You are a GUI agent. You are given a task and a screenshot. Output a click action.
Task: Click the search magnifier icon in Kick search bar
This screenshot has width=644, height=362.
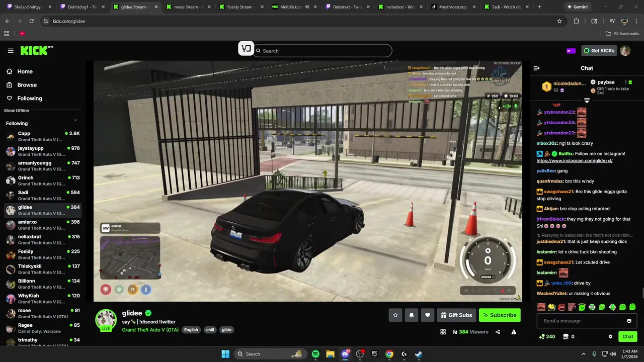(x=259, y=51)
